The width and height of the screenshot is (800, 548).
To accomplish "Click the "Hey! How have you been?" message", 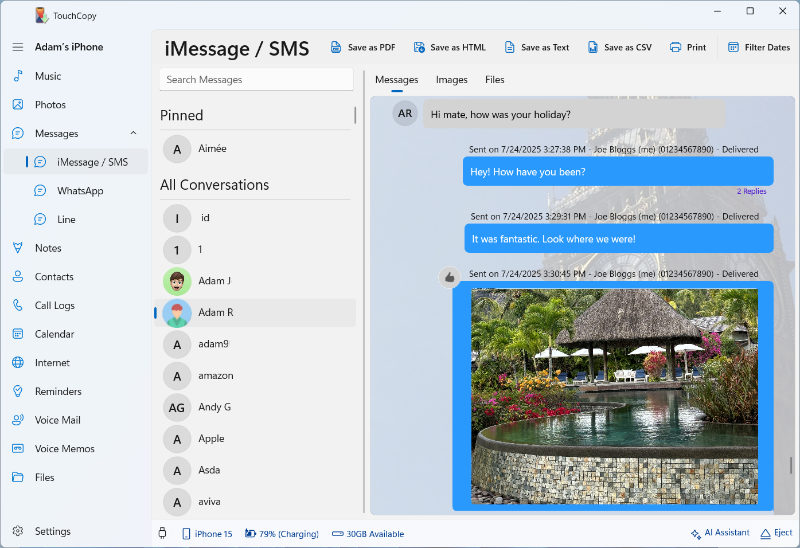I will 618,171.
